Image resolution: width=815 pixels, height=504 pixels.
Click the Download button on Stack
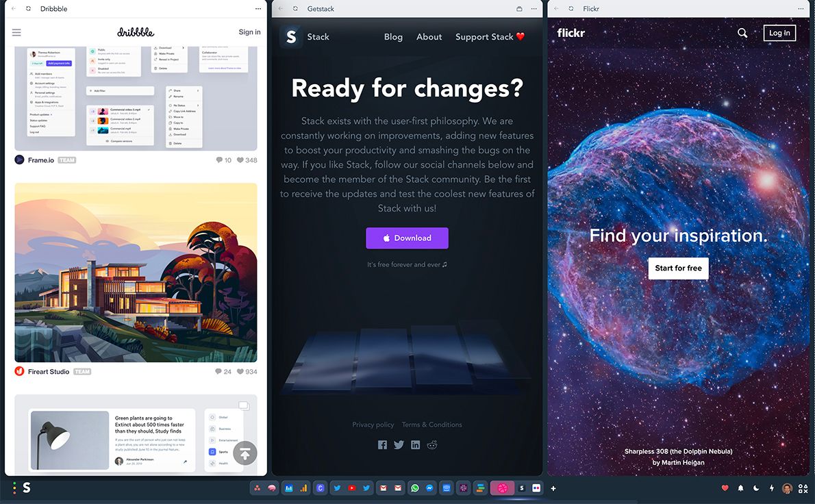[407, 238]
